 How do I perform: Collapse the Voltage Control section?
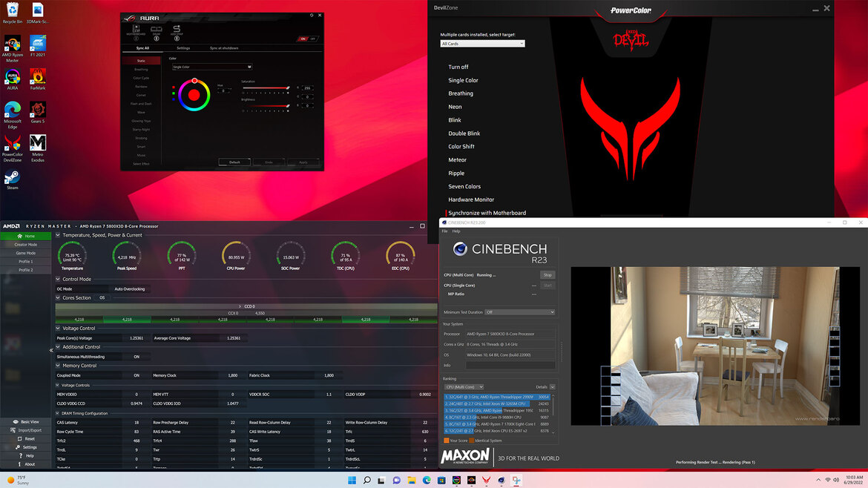[58, 328]
